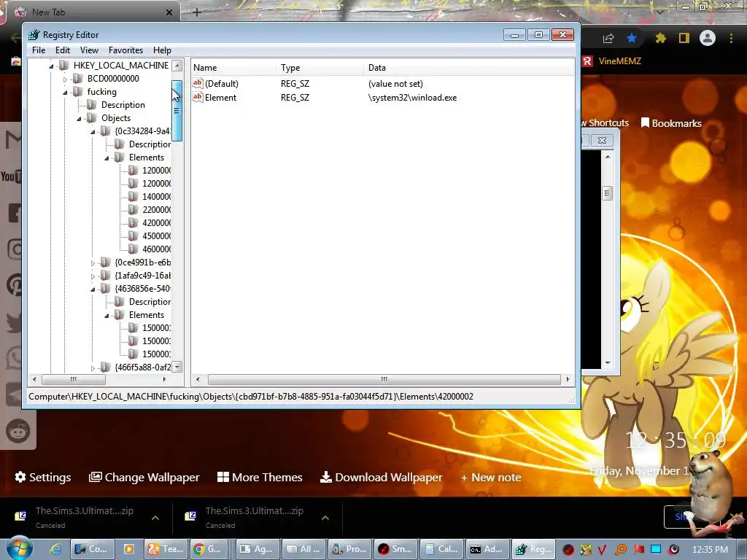This screenshot has height=560, width=747.
Task: Open new tab page Settings
Action: point(43,477)
